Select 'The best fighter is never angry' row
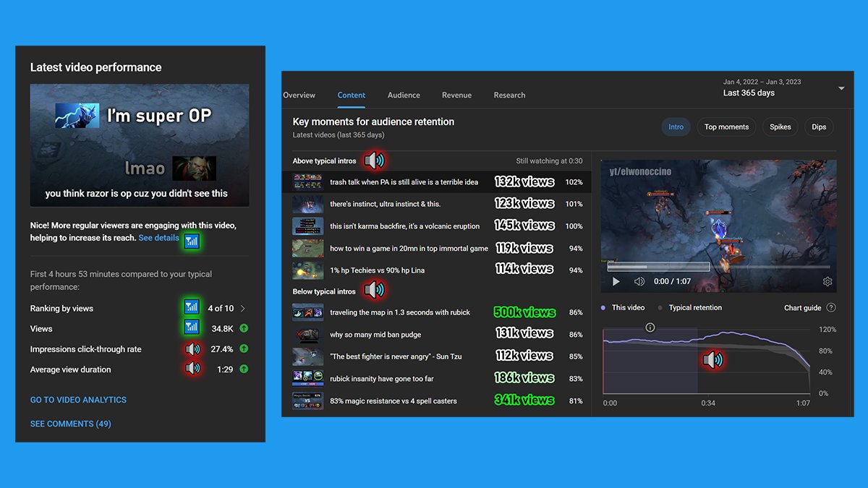Viewport: 868px width, 488px height. coord(437,356)
